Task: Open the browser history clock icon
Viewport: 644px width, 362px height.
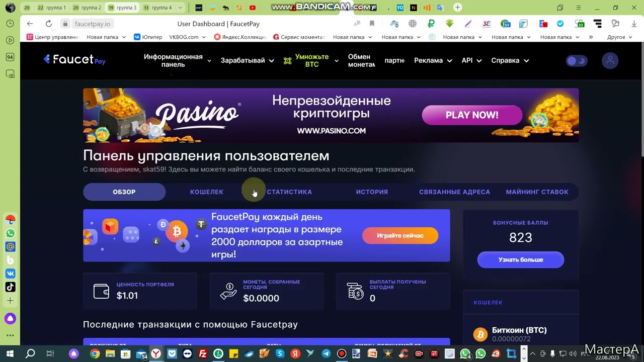Action: [10, 23]
